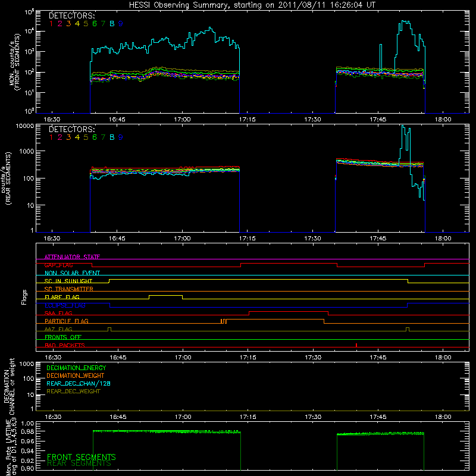Select detector 4 label in front segments legend
This screenshot has width=476, height=476.
pyautogui.click(x=77, y=24)
